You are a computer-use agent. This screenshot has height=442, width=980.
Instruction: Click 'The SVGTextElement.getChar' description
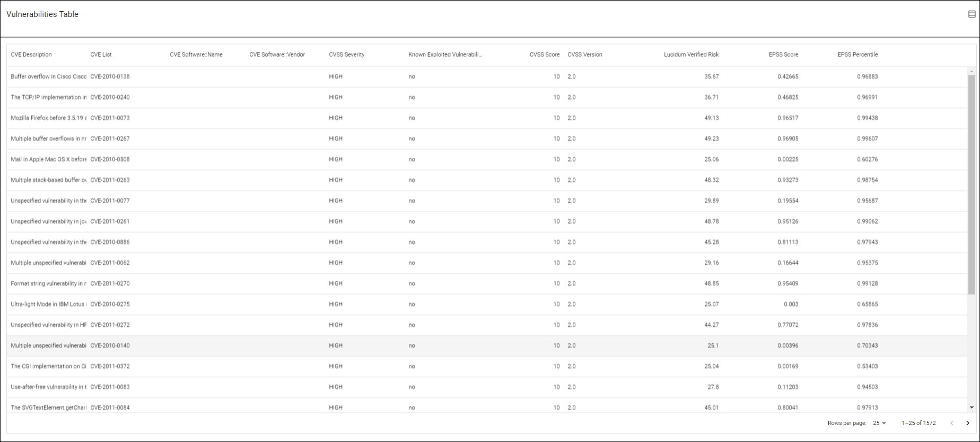48,408
